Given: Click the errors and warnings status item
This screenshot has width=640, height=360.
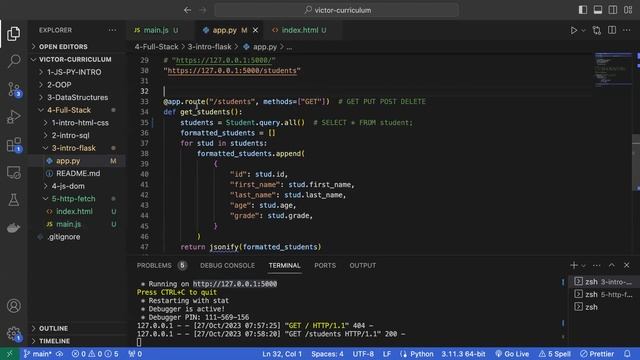Looking at the screenshot, I should click(95, 354).
